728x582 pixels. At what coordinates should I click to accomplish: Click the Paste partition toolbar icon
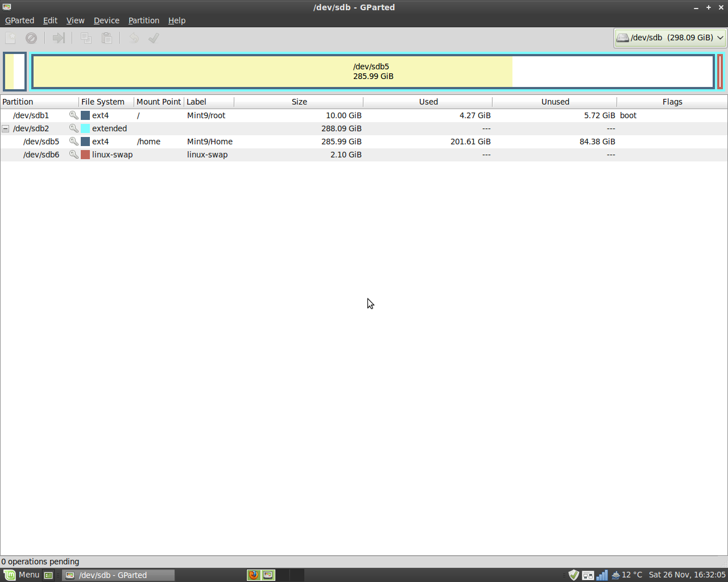pyautogui.click(x=106, y=38)
